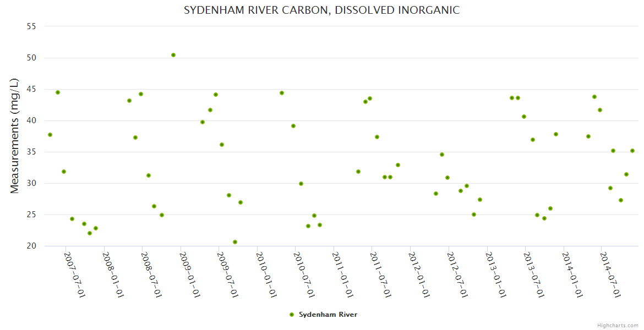Click the 2014-07-01 x-axis label
This screenshot has width=644, height=330.
tap(610, 274)
